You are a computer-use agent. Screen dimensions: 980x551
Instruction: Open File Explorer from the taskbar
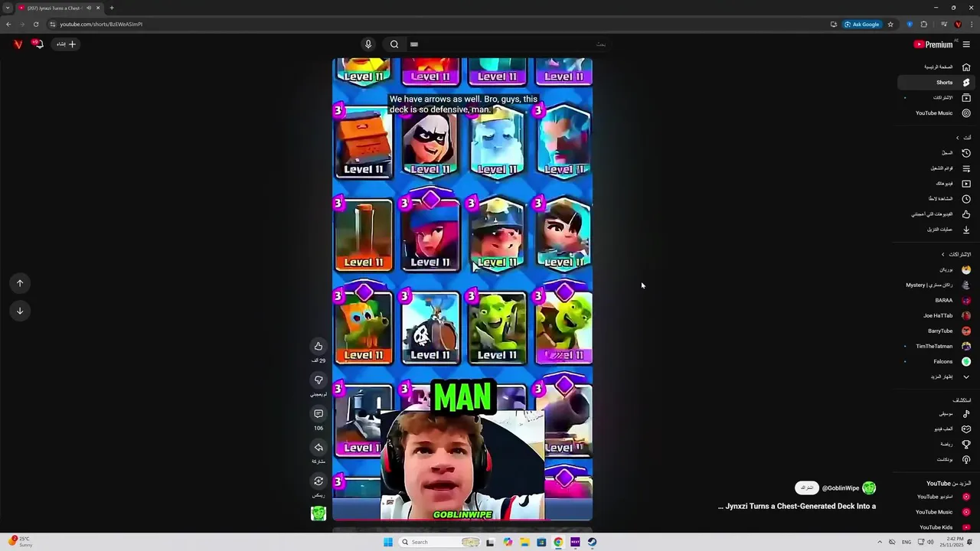(x=524, y=542)
